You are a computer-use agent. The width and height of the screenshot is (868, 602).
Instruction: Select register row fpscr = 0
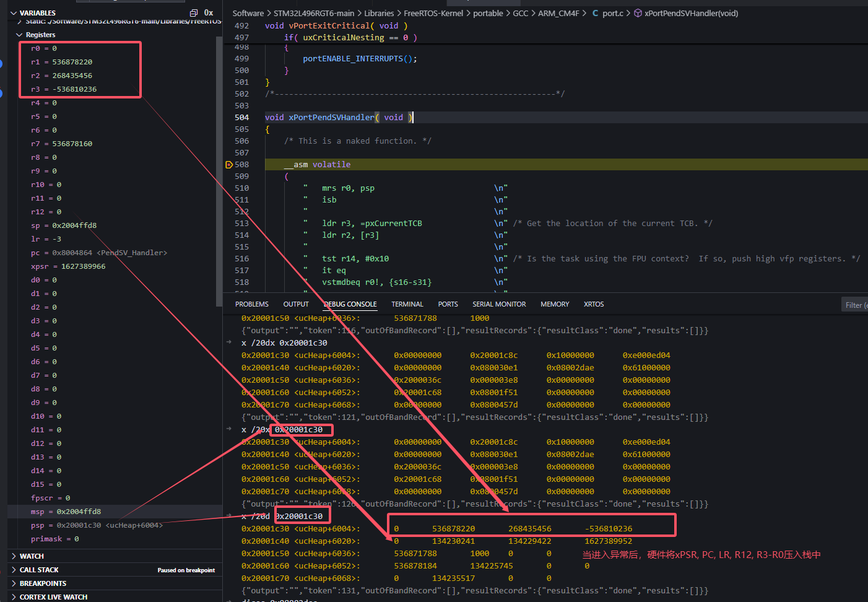click(115, 498)
